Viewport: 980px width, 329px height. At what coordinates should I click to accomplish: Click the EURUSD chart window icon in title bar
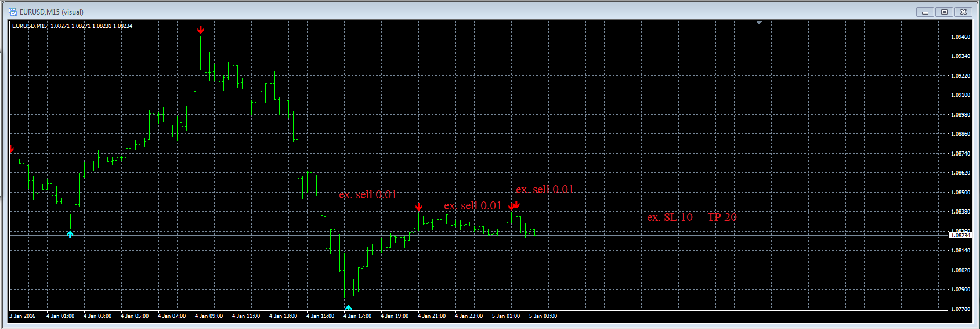(x=13, y=12)
